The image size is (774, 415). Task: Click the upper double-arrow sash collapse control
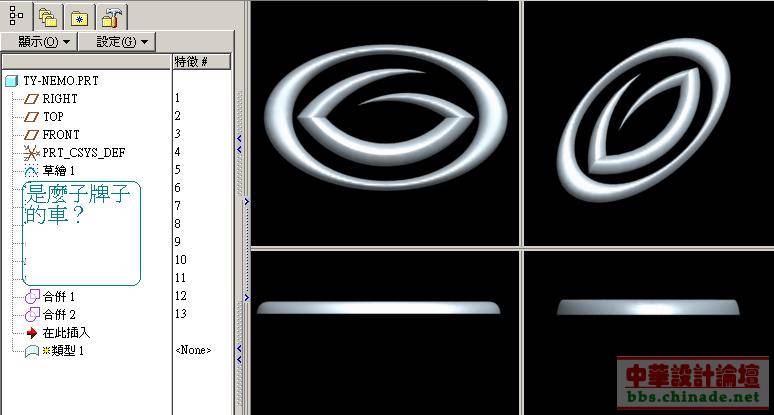239,144
